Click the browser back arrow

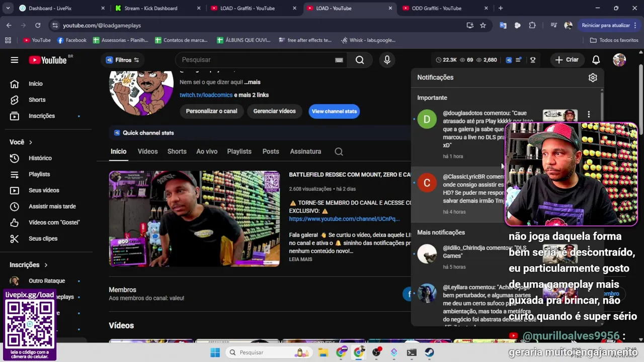[9, 25]
